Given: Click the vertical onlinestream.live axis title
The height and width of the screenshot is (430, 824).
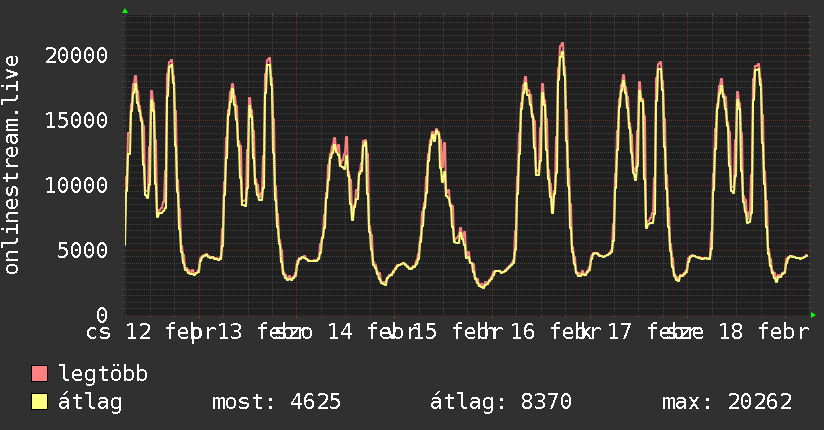Looking at the screenshot, I should pyautogui.click(x=13, y=165).
